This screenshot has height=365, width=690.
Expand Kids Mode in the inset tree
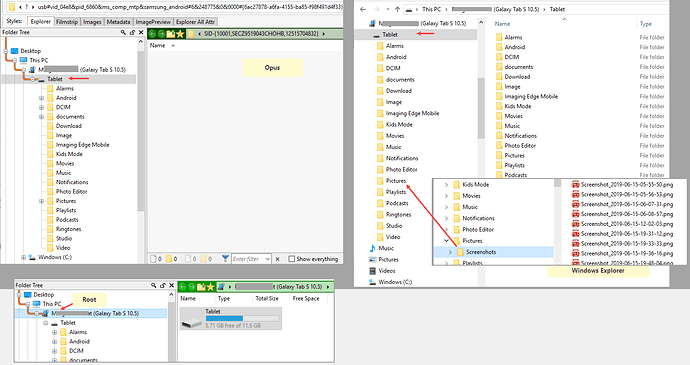(446, 184)
